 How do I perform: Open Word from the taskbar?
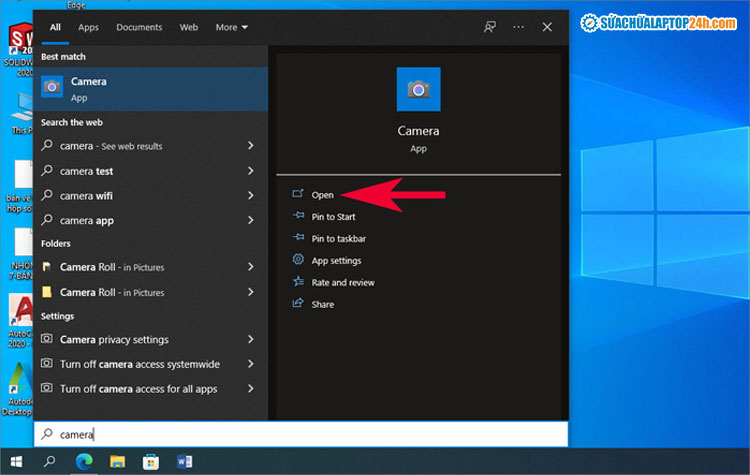click(186, 462)
